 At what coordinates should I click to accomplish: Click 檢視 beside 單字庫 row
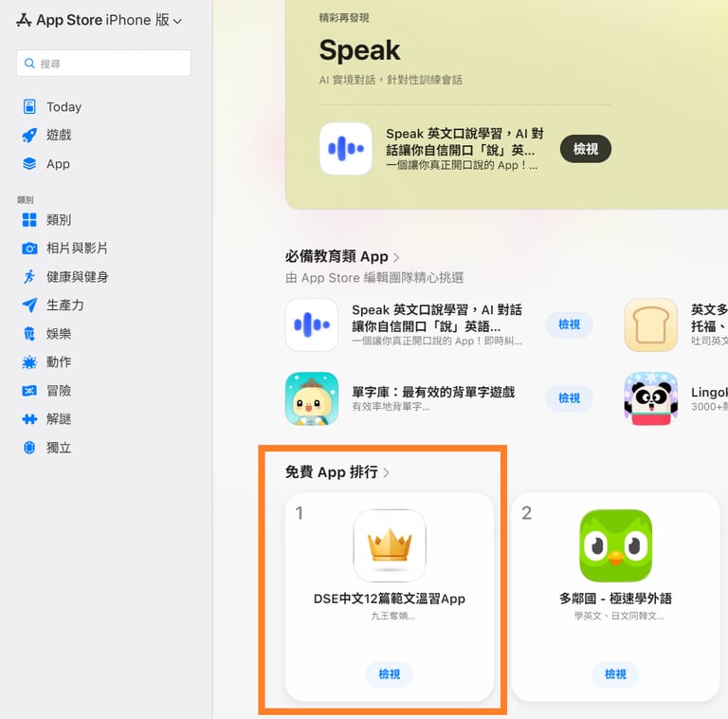click(569, 398)
